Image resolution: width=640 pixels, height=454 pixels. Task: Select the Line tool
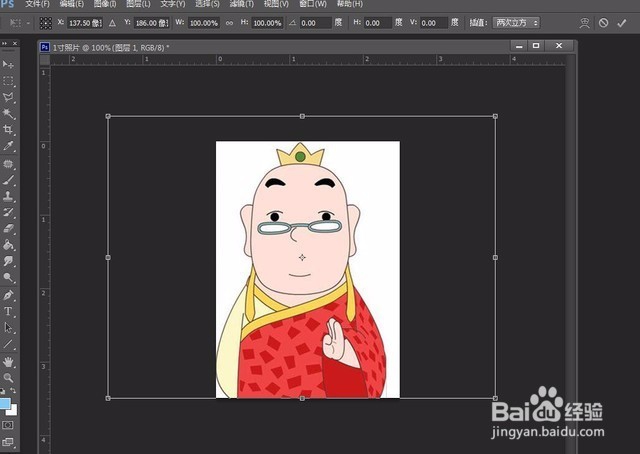pyautogui.click(x=8, y=344)
